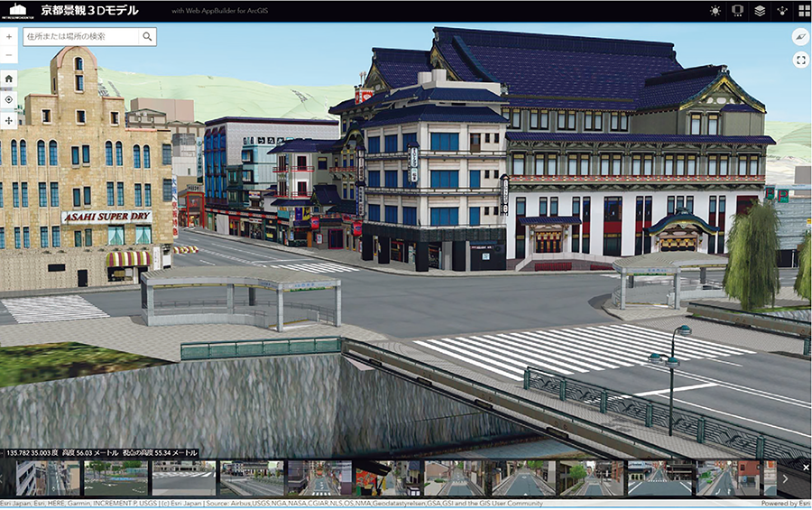Click the search magnifier icon

[x=147, y=37]
